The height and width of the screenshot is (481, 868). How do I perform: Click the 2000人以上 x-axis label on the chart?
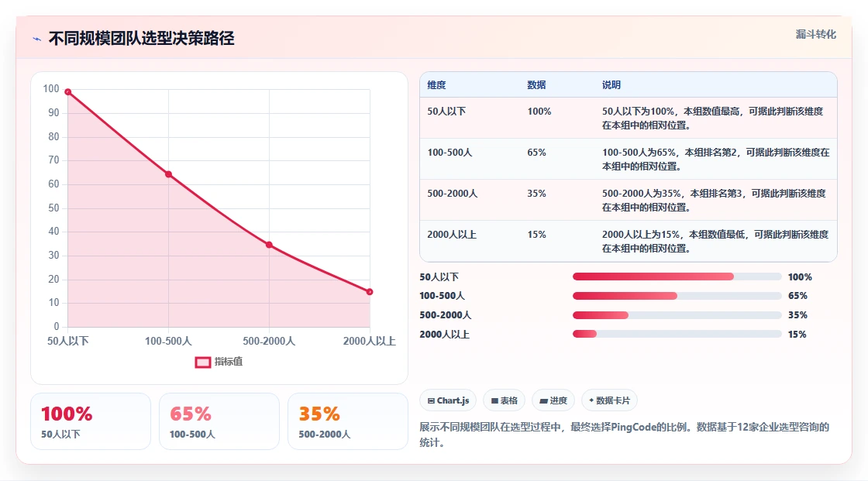coord(369,341)
